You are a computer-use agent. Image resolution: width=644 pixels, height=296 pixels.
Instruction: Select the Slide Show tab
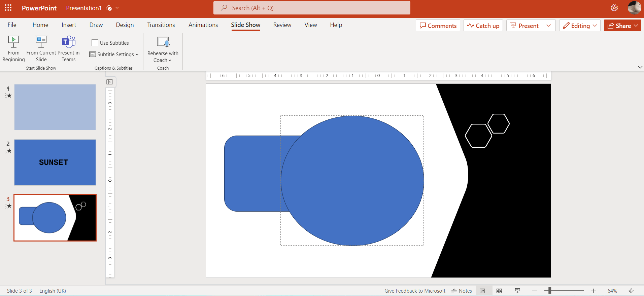coord(246,25)
